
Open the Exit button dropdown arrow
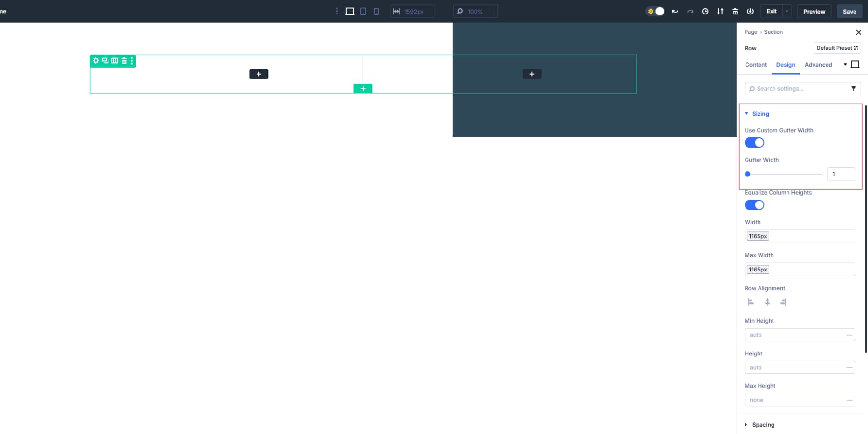point(787,11)
